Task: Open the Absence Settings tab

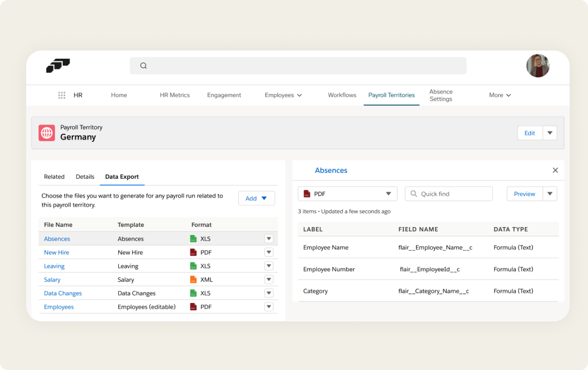Action: [x=441, y=95]
